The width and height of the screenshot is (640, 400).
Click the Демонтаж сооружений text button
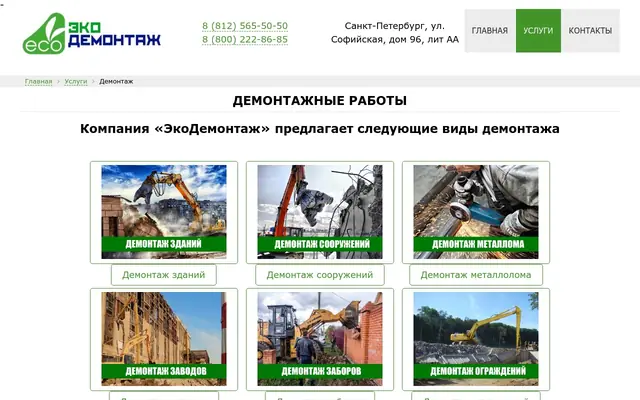320,275
